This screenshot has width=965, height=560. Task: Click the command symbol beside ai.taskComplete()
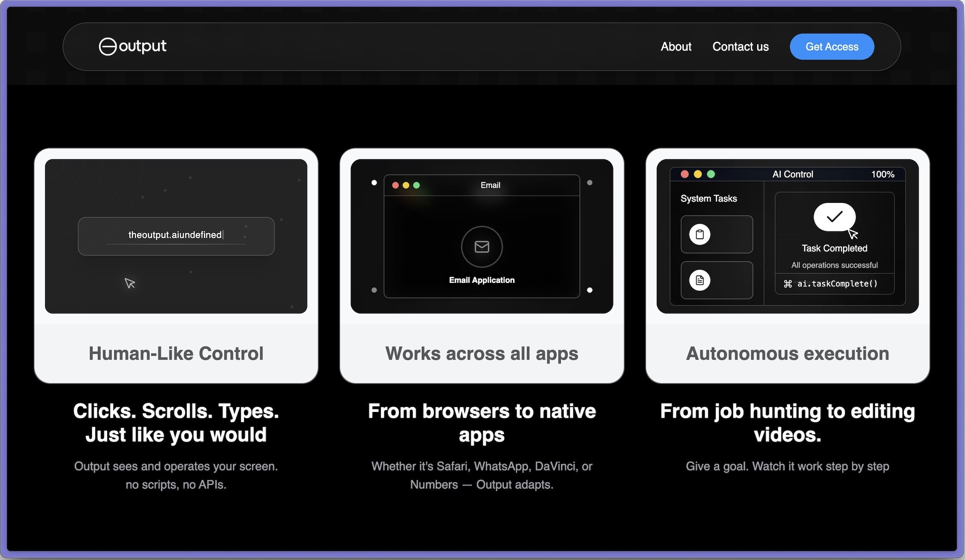(x=788, y=284)
